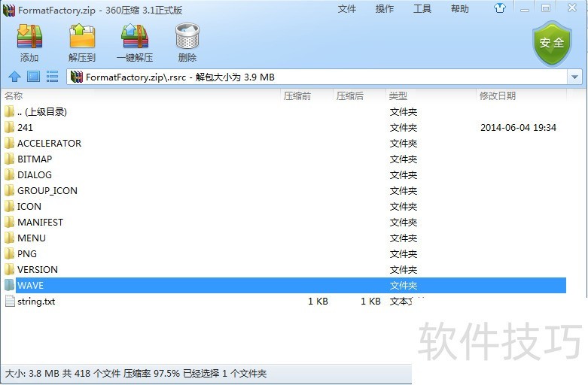Close the 360压缩 window

click(572, 8)
